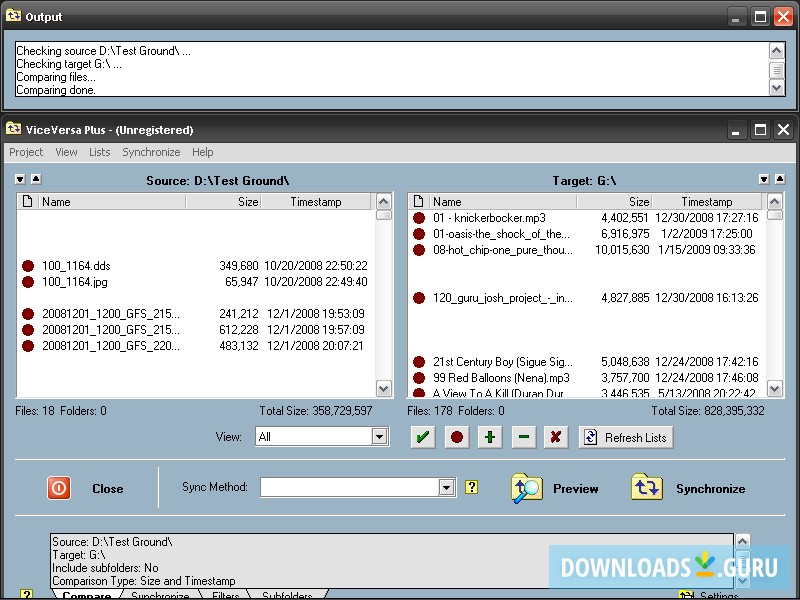This screenshot has height=600, width=800.
Task: Click the green checkmark filter button
Action: pyautogui.click(x=423, y=437)
